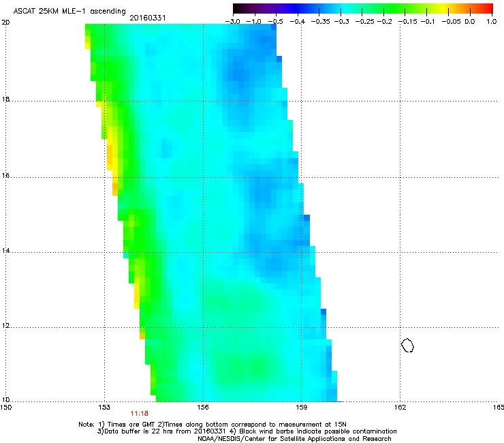The width and height of the screenshot is (504, 443).
Task: Click the colorbar label -0.4
Action: tap(298, 22)
